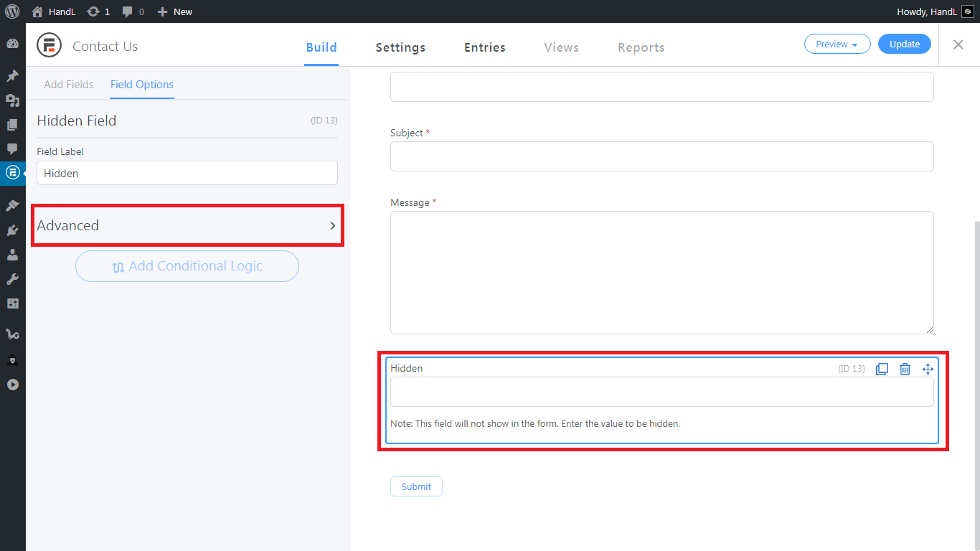Click the Field Label text input

tap(187, 173)
